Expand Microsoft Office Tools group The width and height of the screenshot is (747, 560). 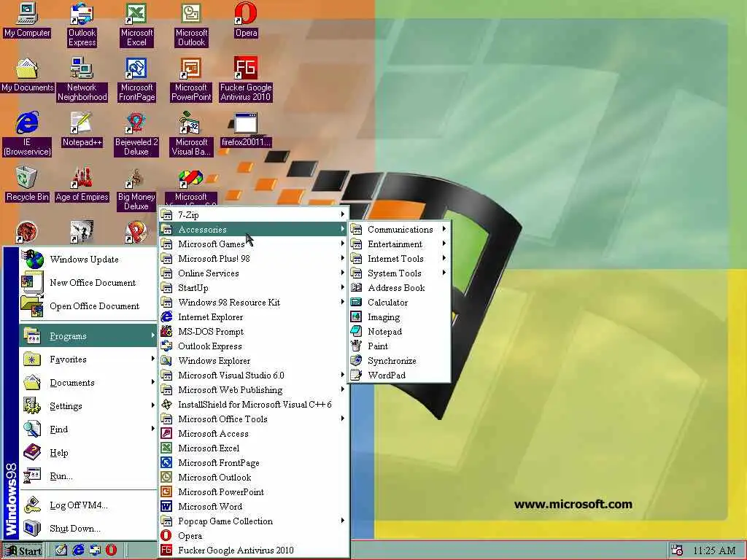click(x=253, y=419)
